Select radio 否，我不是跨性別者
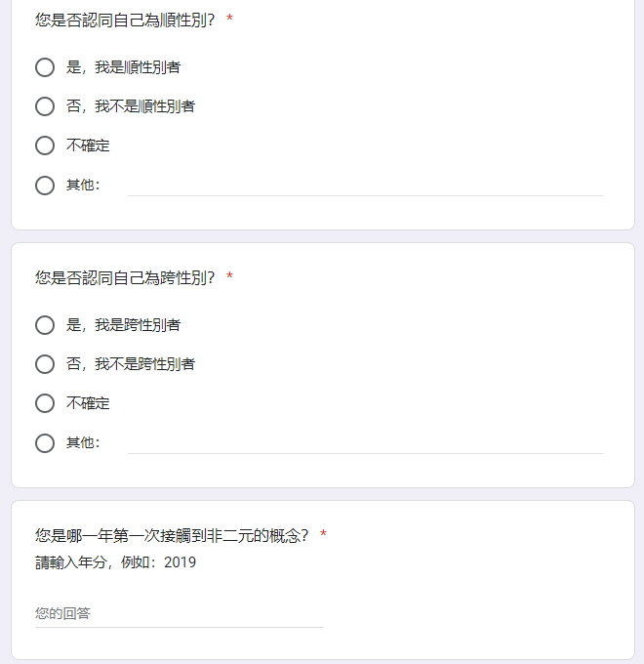Screen dimensions: 644x664 click(45, 364)
